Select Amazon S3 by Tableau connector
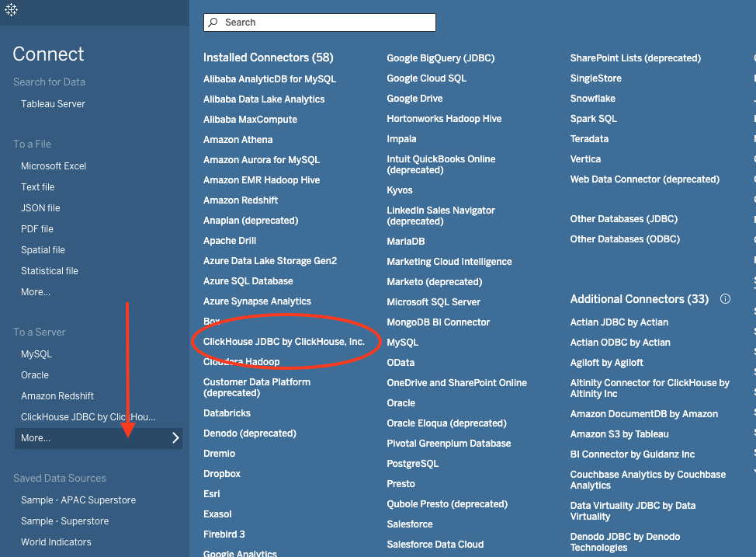Image resolution: width=756 pixels, height=557 pixels. click(619, 434)
